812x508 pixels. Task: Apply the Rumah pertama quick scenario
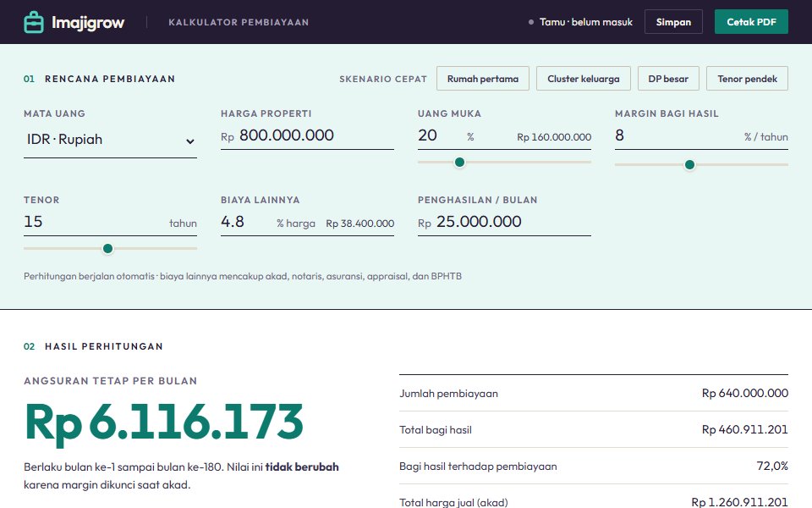[483, 79]
